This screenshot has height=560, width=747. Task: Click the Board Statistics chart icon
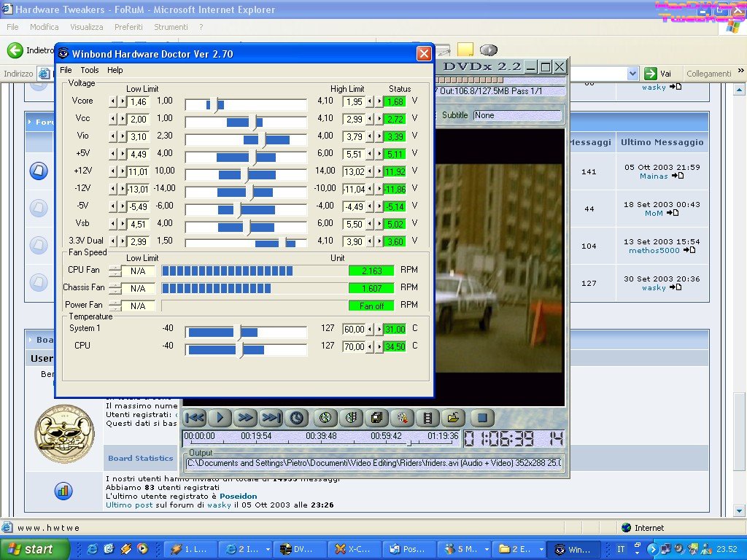pos(63,491)
